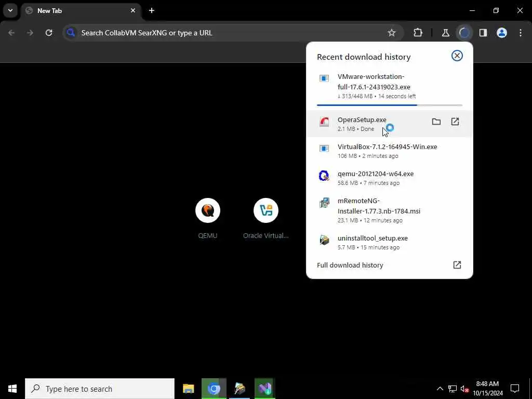Screen dimensions: 532x399
Task: Reload the current page
Action: pos(49,33)
